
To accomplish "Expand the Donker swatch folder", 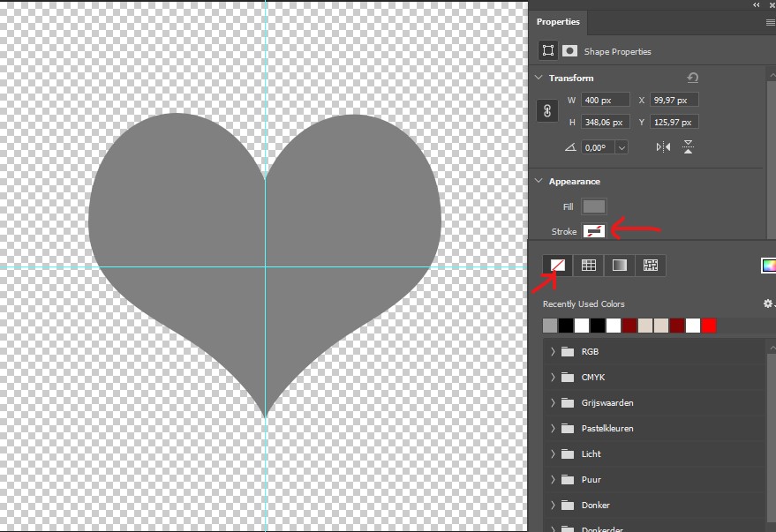I will pyautogui.click(x=553, y=506).
